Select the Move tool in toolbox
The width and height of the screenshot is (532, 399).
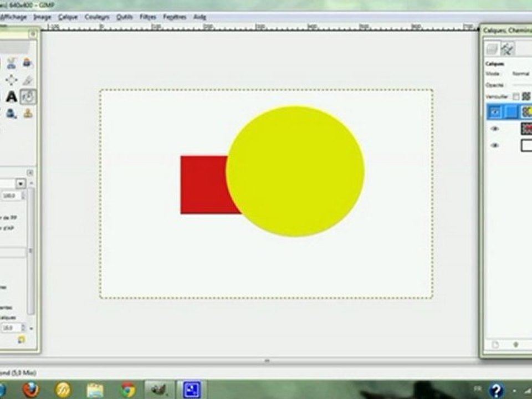click(11, 80)
